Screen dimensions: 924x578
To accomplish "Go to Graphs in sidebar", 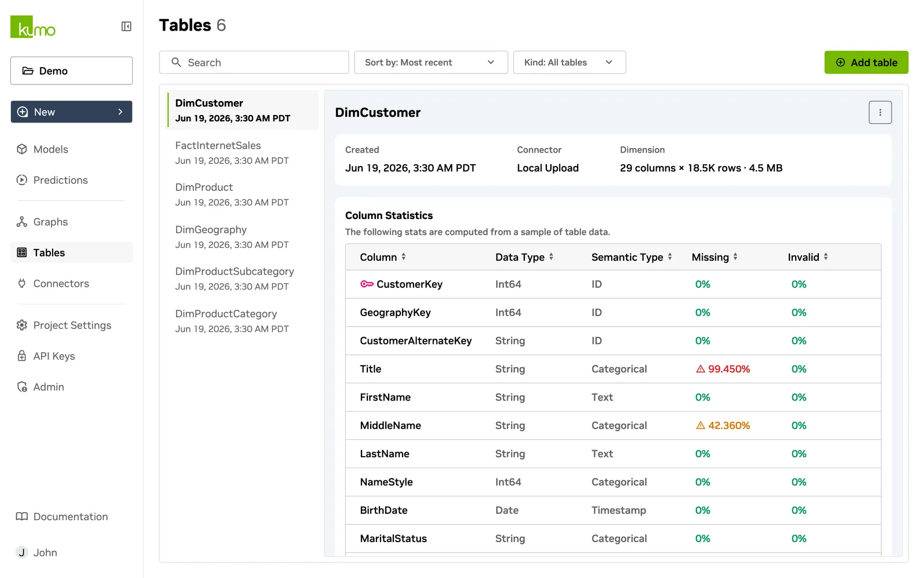I will (72, 222).
